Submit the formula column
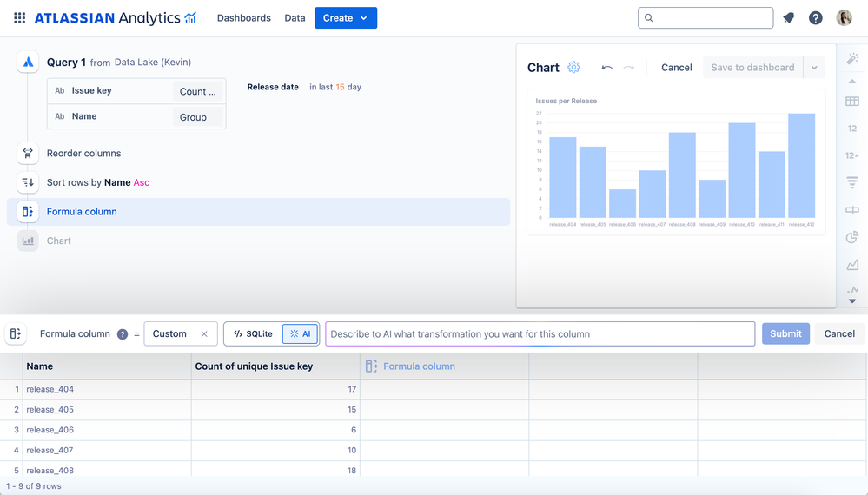This screenshot has width=868, height=495. tap(785, 333)
